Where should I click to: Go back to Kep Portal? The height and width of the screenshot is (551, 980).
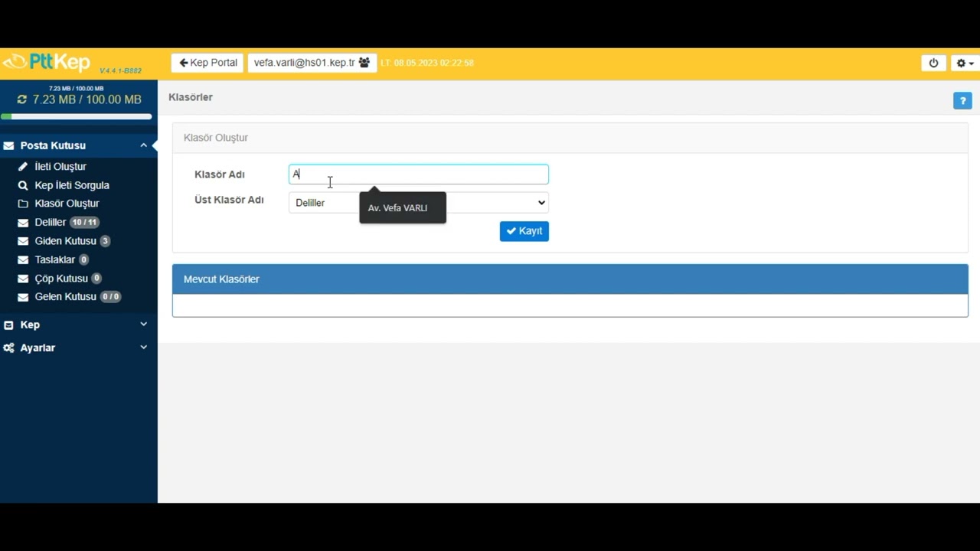pyautogui.click(x=207, y=63)
